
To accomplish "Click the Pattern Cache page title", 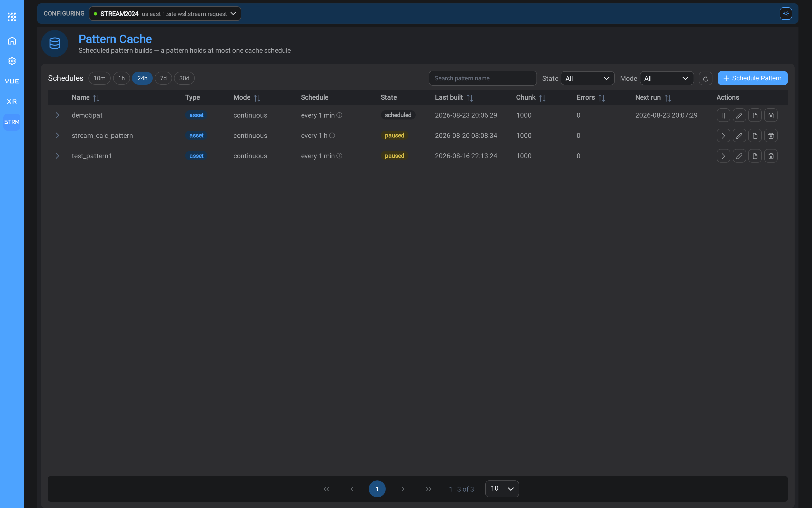I will click(x=115, y=39).
